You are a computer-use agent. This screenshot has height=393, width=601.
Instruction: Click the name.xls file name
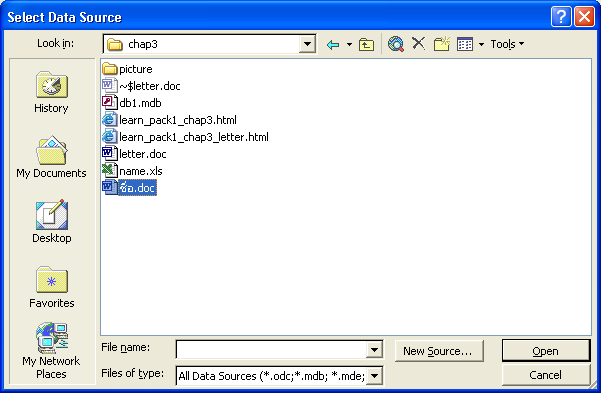tap(141, 171)
